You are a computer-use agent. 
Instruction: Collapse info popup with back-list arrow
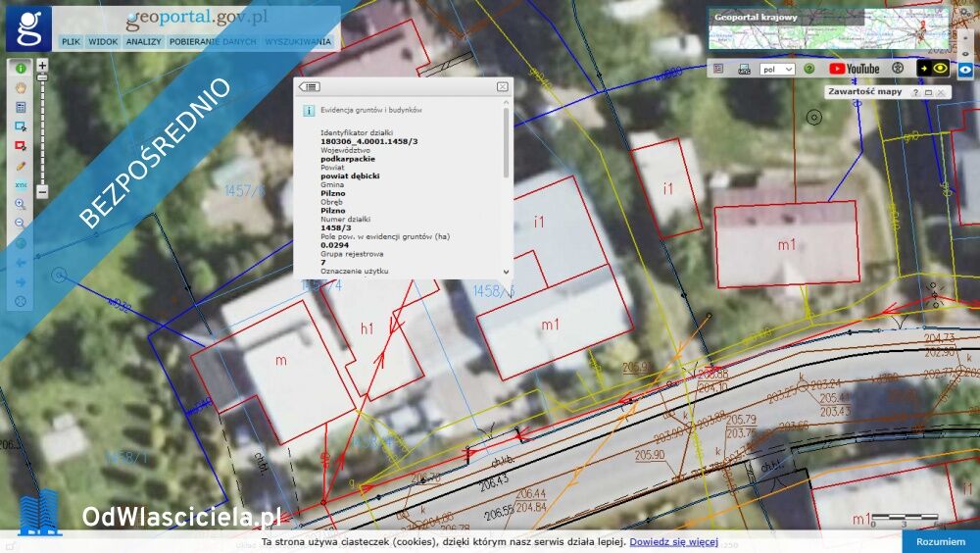pyautogui.click(x=310, y=87)
